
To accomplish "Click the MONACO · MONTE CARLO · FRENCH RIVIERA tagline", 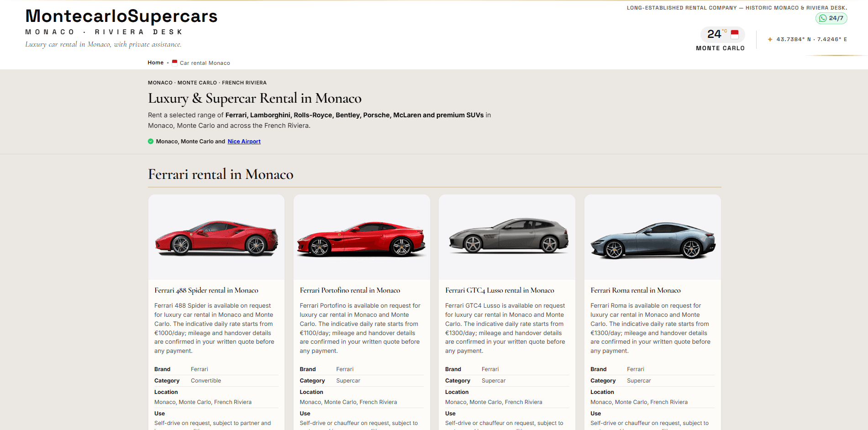I will 207,83.
